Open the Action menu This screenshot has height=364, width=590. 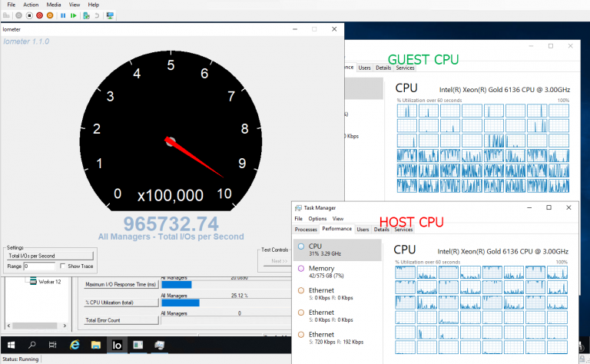[x=31, y=5]
